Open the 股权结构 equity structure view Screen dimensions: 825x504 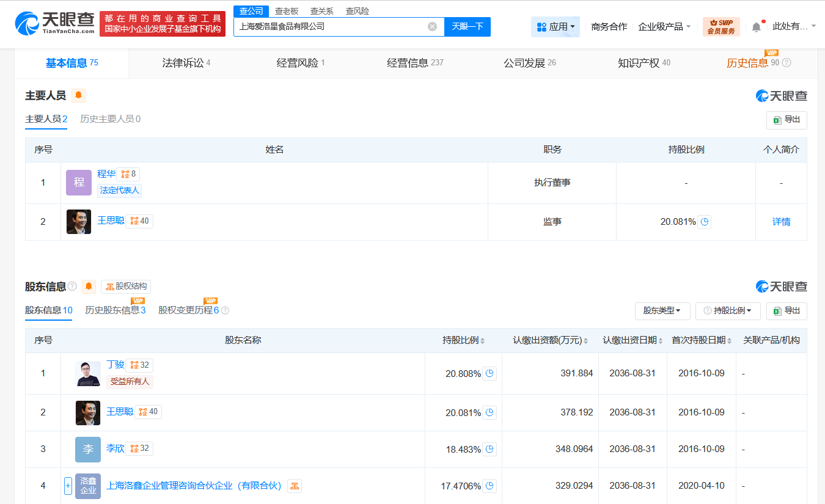click(125, 286)
